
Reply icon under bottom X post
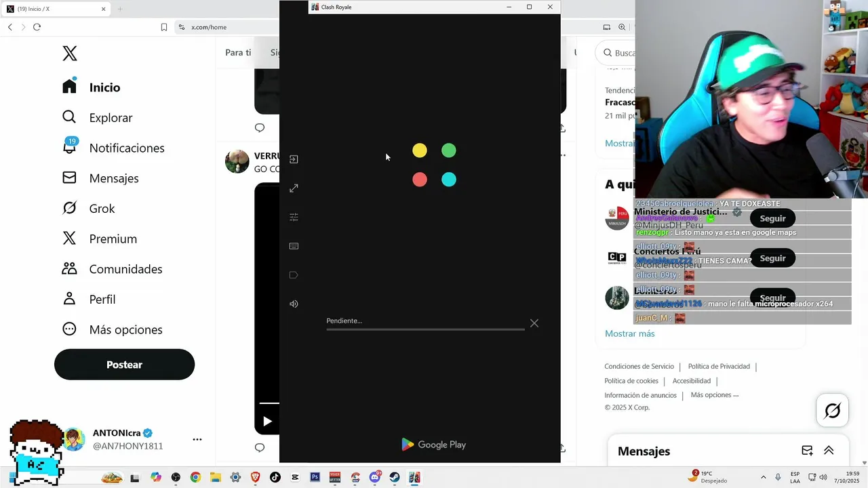[259, 447]
